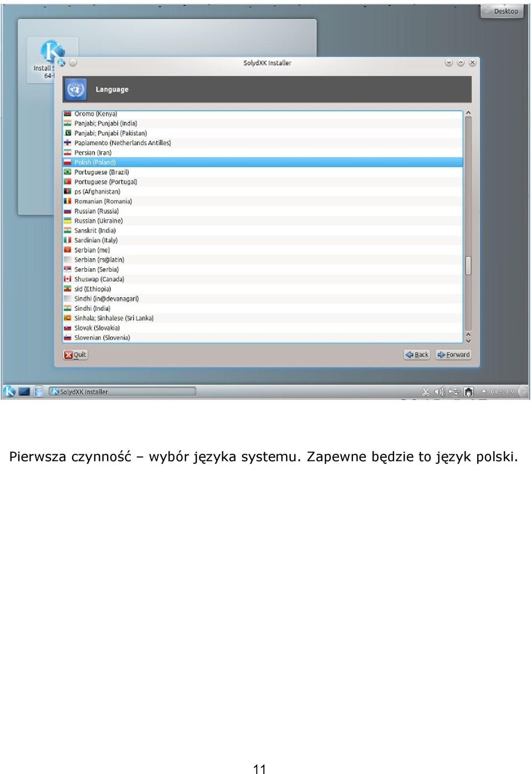532x774 pixels.
Task: Select Persian (Iran) language
Action: click(263, 152)
